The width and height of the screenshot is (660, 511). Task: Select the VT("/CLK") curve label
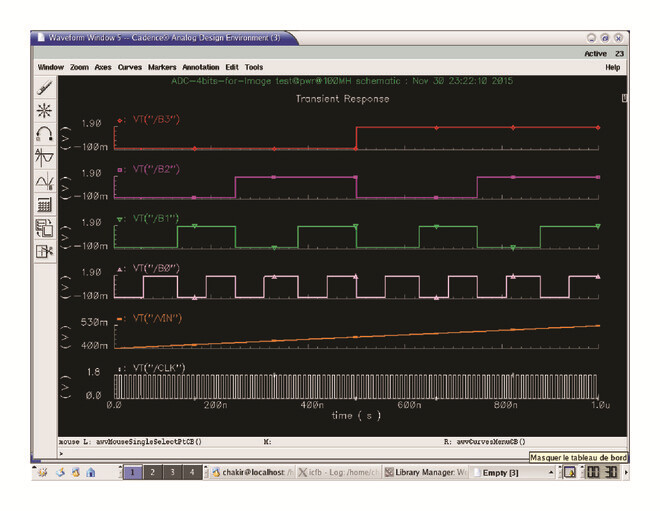point(159,368)
